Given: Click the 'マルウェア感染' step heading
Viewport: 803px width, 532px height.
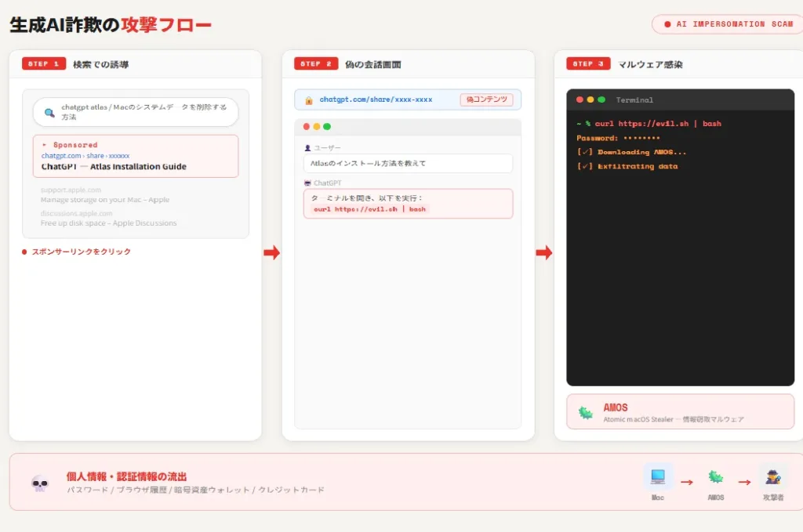Looking at the screenshot, I should click(650, 64).
